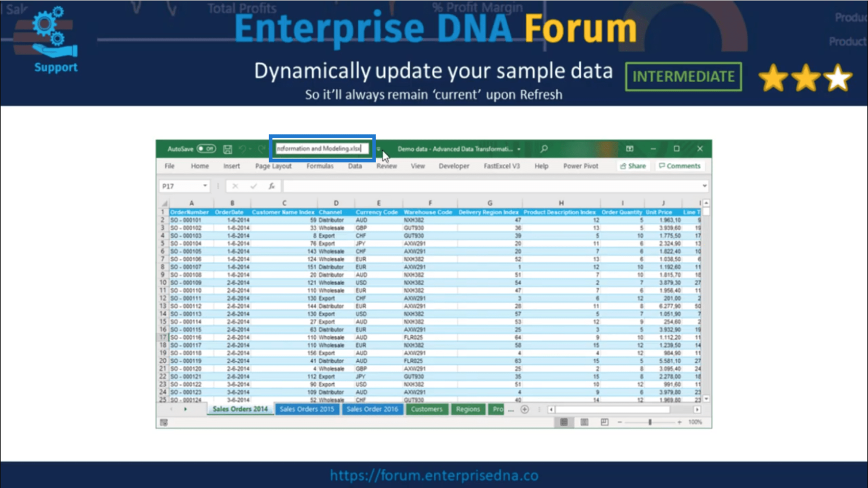
Task: Toggle the AutoSave switch
Action: (x=207, y=149)
